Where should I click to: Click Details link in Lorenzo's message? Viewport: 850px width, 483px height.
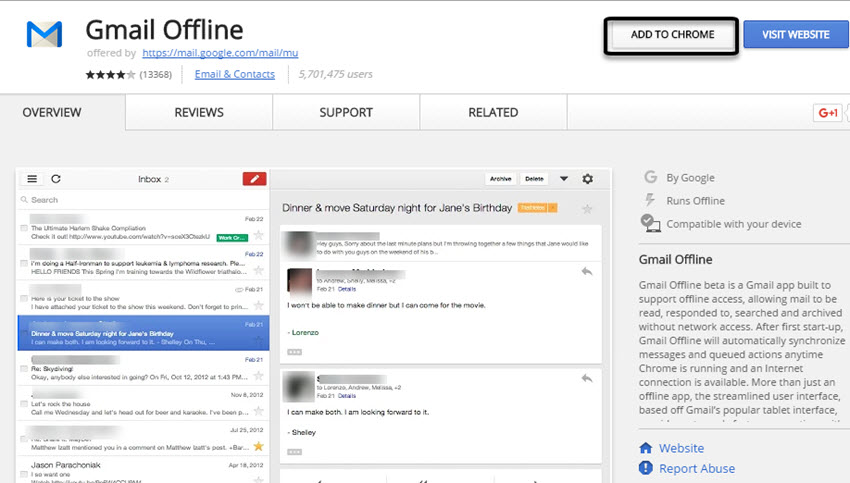[x=347, y=289]
